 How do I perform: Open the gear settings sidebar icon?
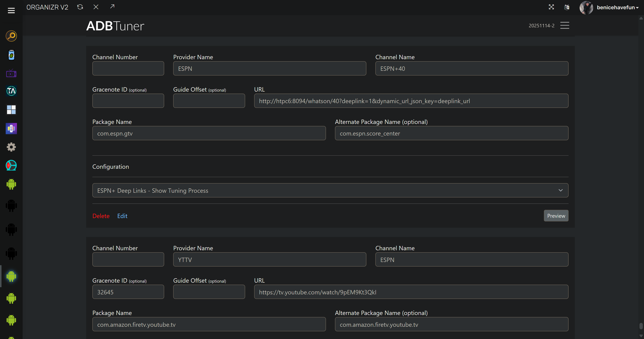pos(11,147)
